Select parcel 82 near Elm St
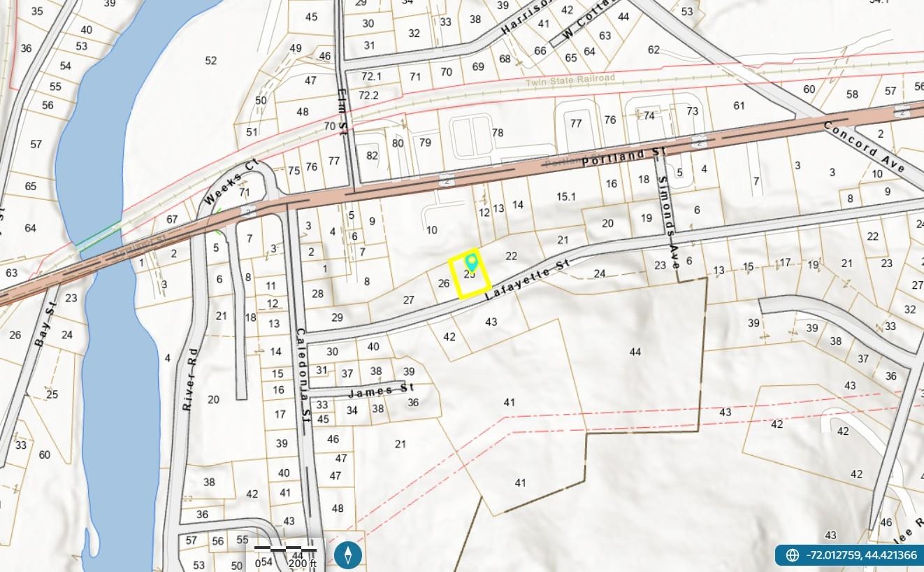 click(x=372, y=156)
